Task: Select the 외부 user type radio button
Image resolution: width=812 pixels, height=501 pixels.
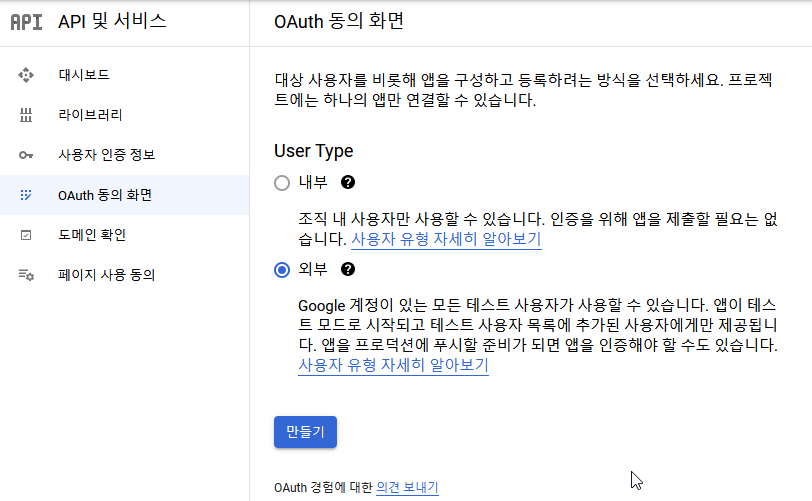Action: coord(282,270)
